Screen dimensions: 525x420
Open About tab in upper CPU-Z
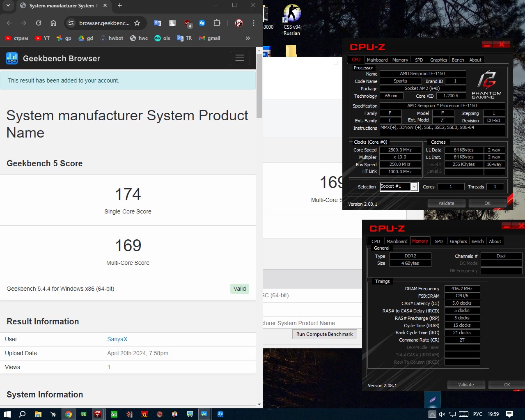coord(475,60)
